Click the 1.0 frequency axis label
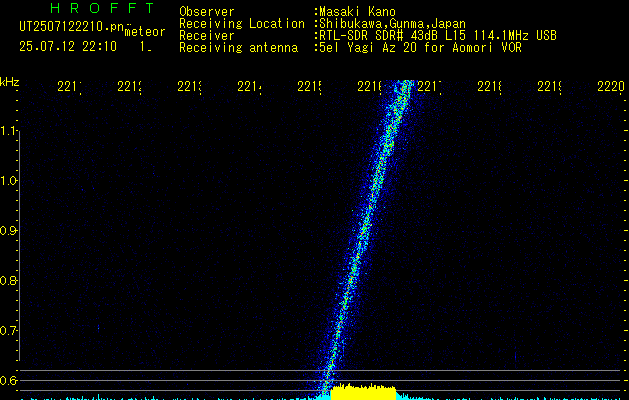The image size is (629, 400). click(x=8, y=181)
